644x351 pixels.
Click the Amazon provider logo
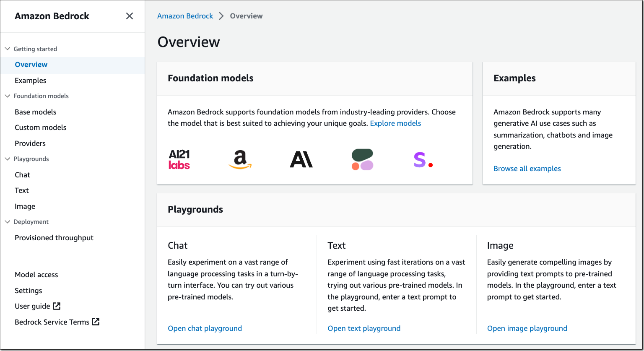point(240,160)
